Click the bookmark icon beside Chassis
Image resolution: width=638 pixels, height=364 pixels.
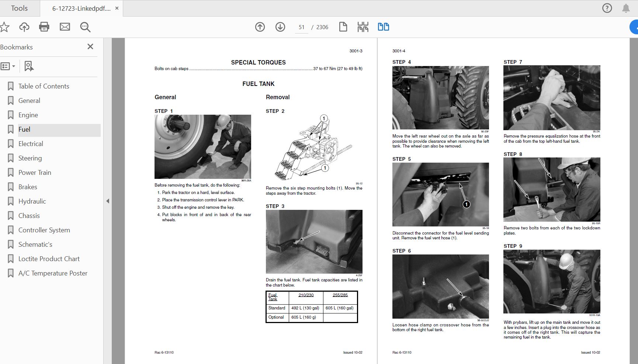(11, 216)
